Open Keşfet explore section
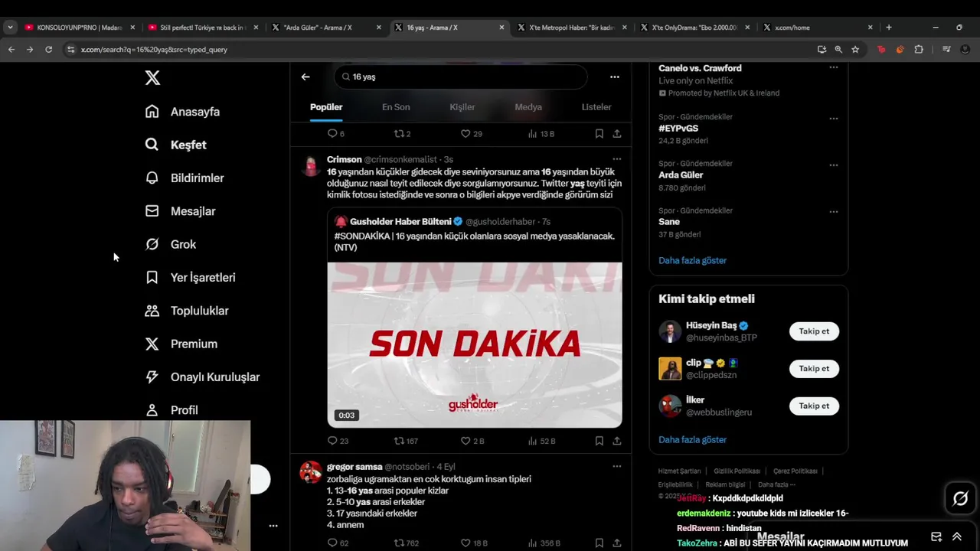This screenshot has height=551, width=980. 176,145
